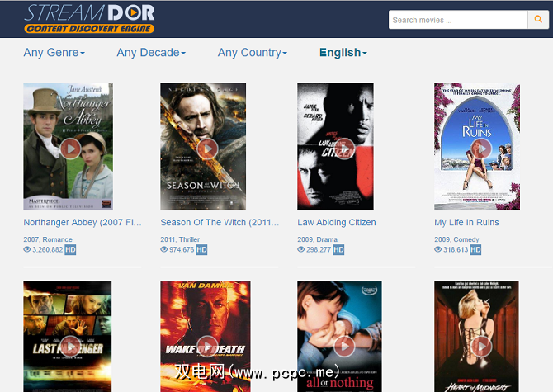This screenshot has height=392, width=553.
Task: Click the view count 318,613
Action: tap(456, 249)
